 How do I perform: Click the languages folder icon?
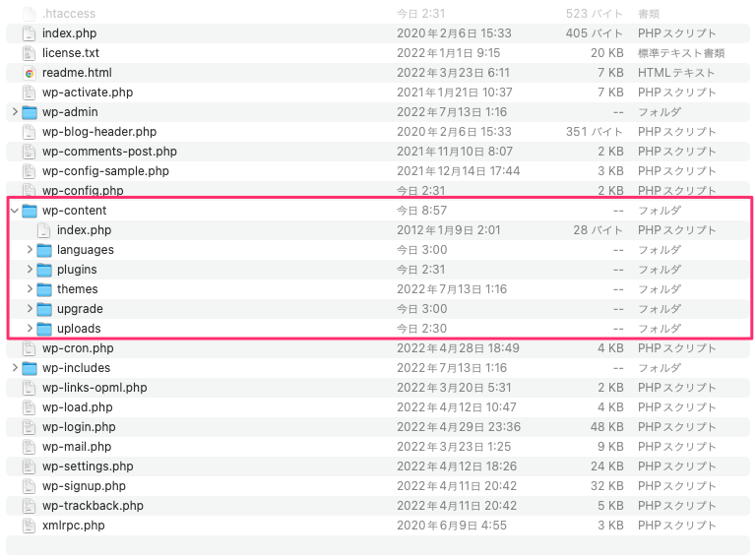tap(44, 250)
